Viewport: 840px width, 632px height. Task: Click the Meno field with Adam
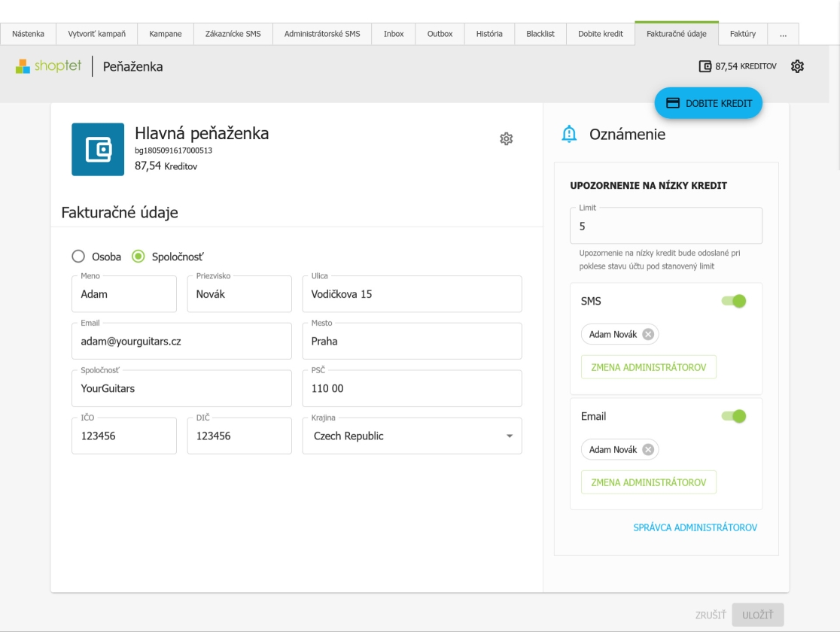(124, 294)
